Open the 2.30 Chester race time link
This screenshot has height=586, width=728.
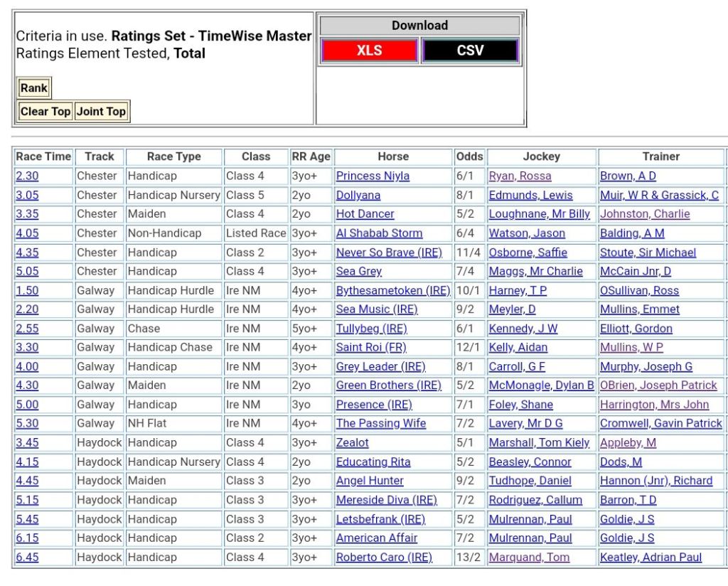27,176
